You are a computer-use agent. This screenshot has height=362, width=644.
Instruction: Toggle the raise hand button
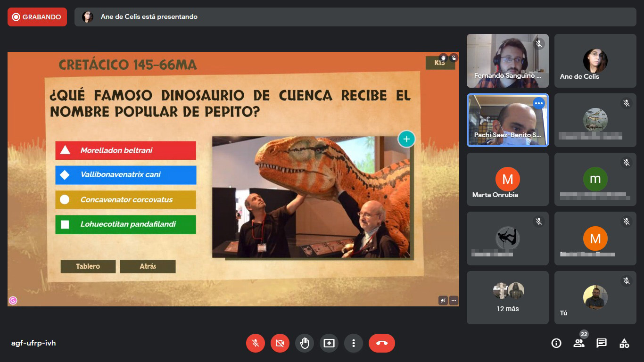(305, 343)
